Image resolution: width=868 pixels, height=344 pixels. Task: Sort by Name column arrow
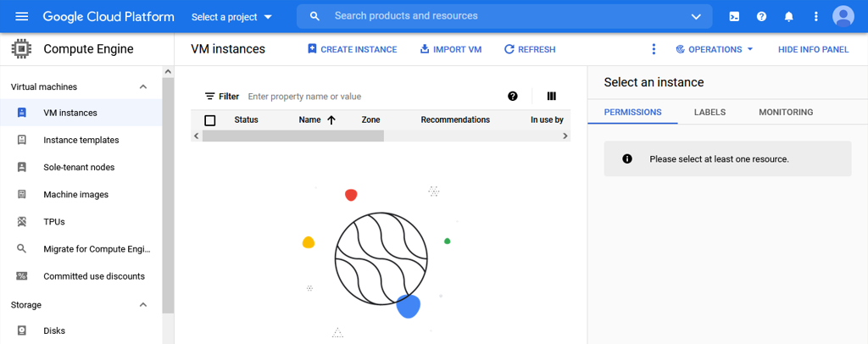[x=331, y=120]
